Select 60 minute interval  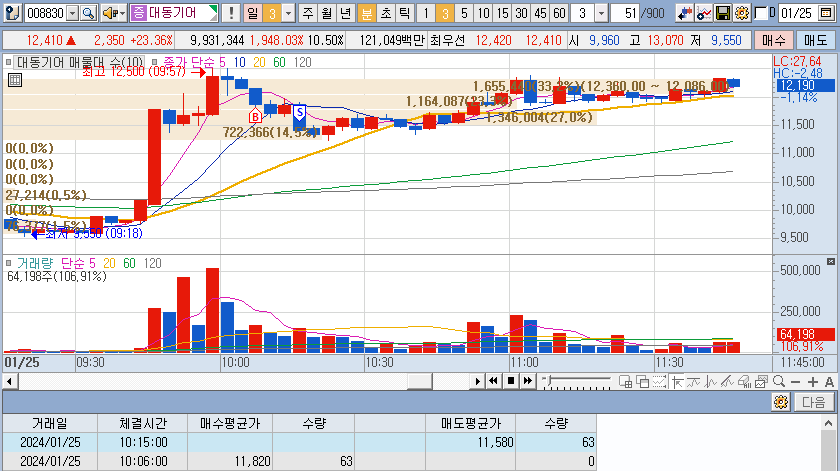coord(559,13)
